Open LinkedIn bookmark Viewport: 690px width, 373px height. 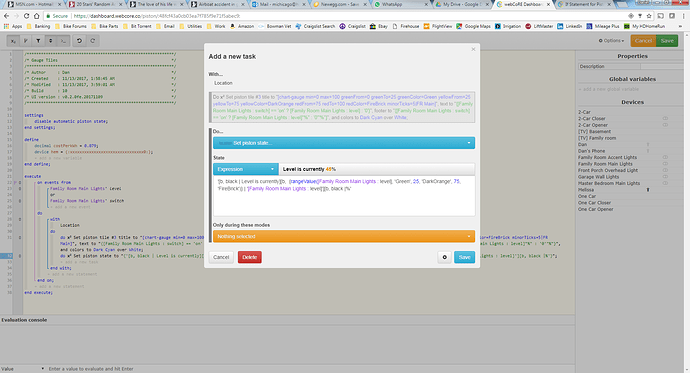point(570,26)
